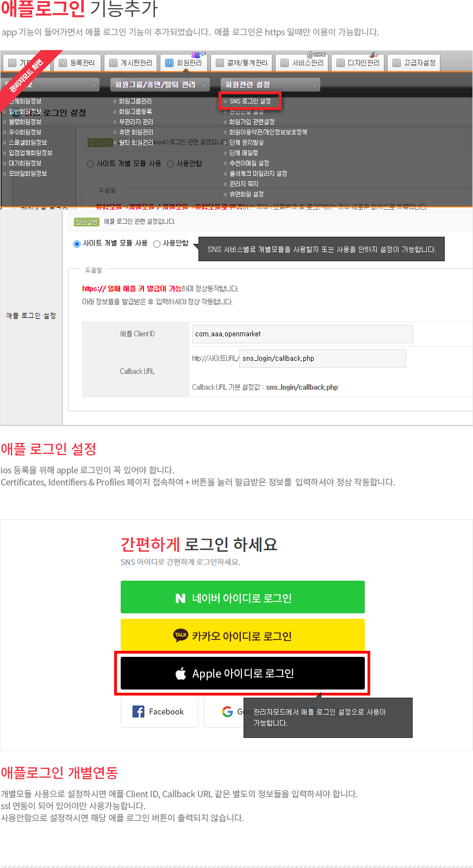Viewport: 473px width, 868px height.
Task: Choose the dimmed 사용안함 radio in the overlay
Action: (170, 164)
